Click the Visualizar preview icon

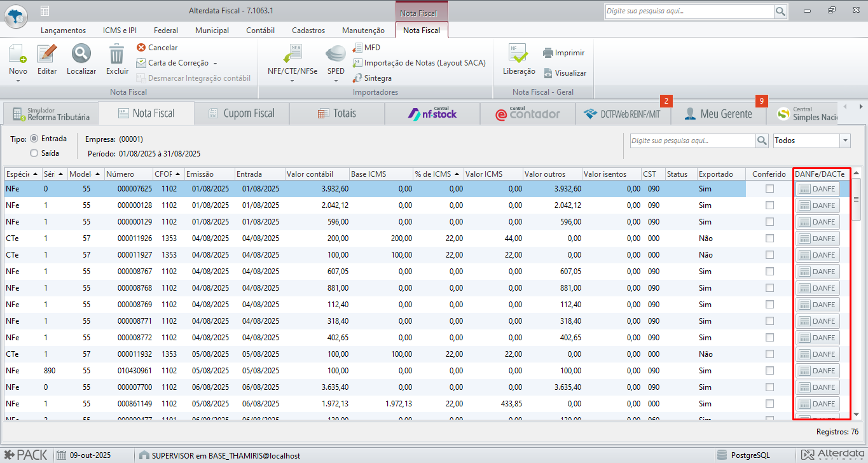(x=548, y=73)
